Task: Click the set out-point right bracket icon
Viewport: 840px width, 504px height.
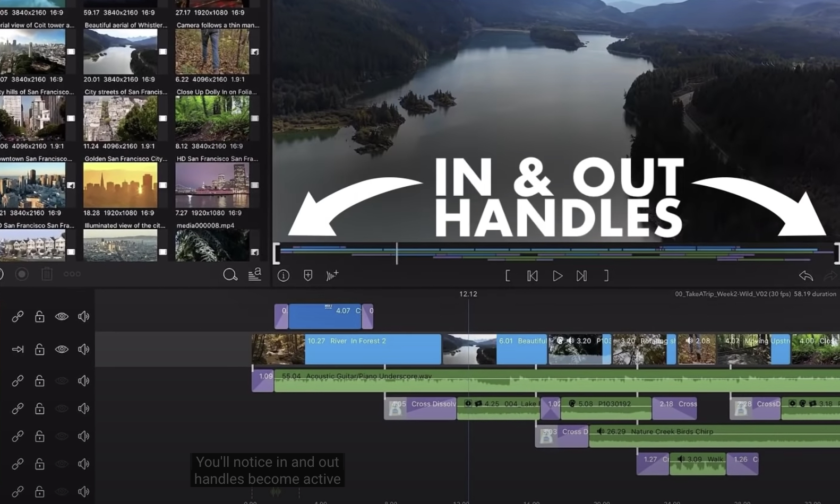Action: pyautogui.click(x=606, y=276)
